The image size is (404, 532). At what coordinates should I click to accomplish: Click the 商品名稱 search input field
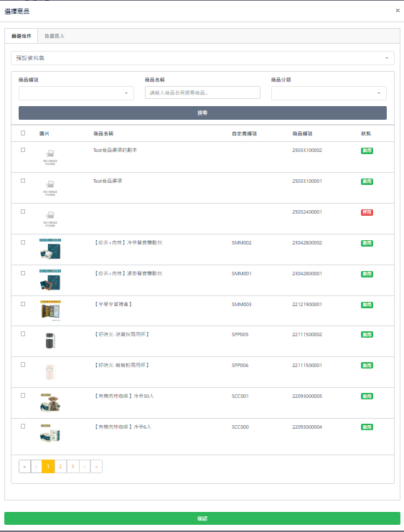(202, 92)
